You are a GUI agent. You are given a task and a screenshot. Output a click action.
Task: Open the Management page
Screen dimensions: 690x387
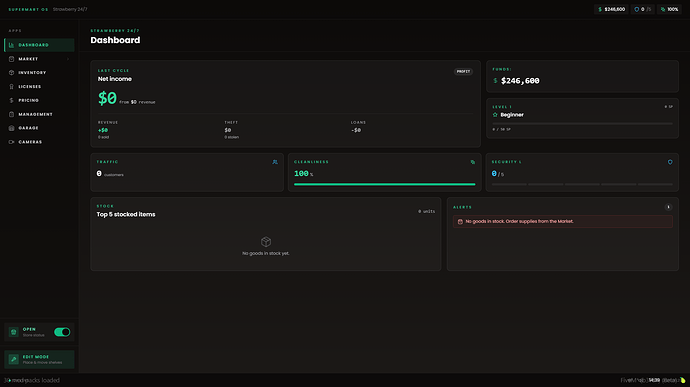[x=39, y=114]
